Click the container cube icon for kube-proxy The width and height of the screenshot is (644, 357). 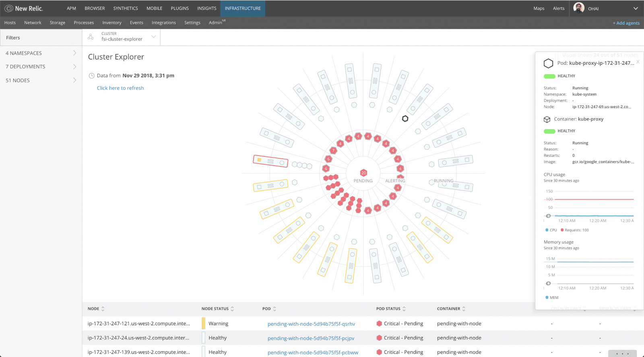click(547, 119)
